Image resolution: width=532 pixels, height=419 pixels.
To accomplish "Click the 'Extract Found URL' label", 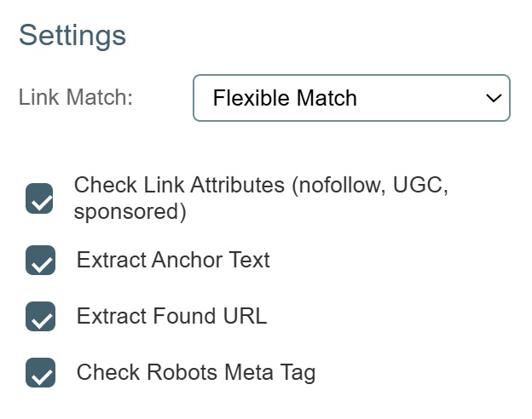I will [171, 316].
